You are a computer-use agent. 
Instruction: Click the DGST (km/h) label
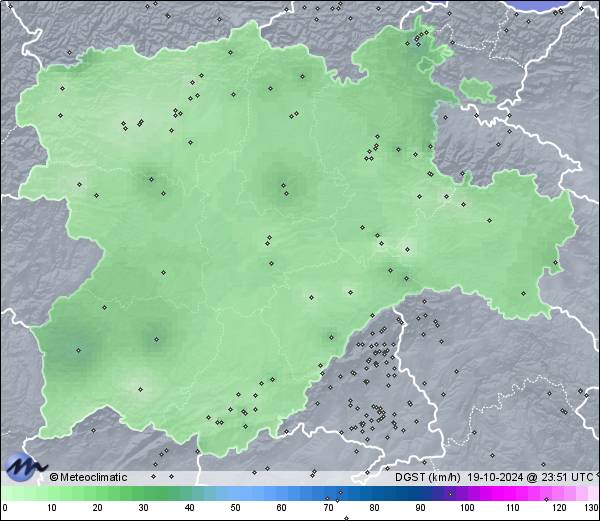pyautogui.click(x=428, y=477)
